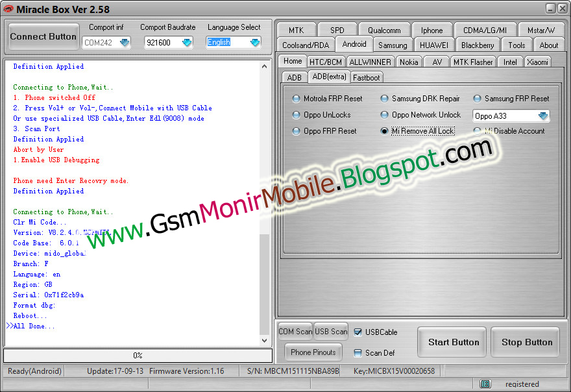Open the Intel sub-tab
This screenshot has width=571, height=392.
(x=510, y=62)
